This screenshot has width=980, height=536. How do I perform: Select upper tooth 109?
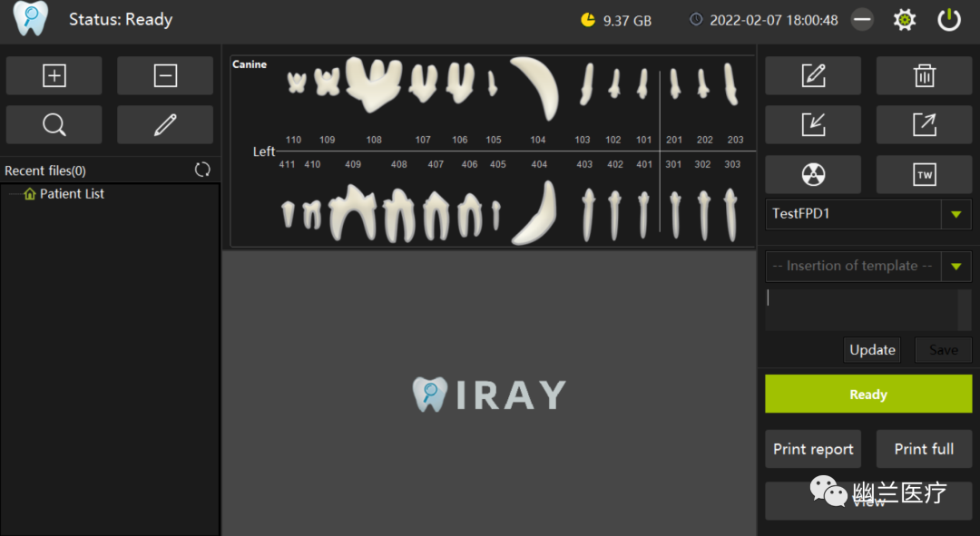[327, 82]
